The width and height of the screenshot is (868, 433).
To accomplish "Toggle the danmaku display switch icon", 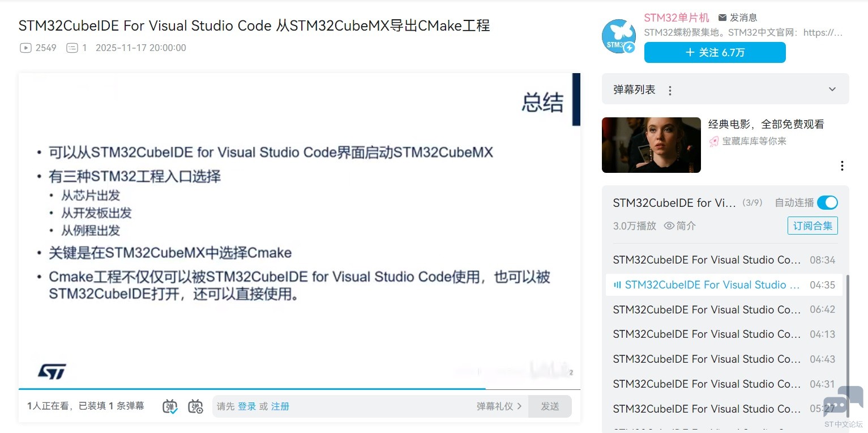I will coord(170,406).
